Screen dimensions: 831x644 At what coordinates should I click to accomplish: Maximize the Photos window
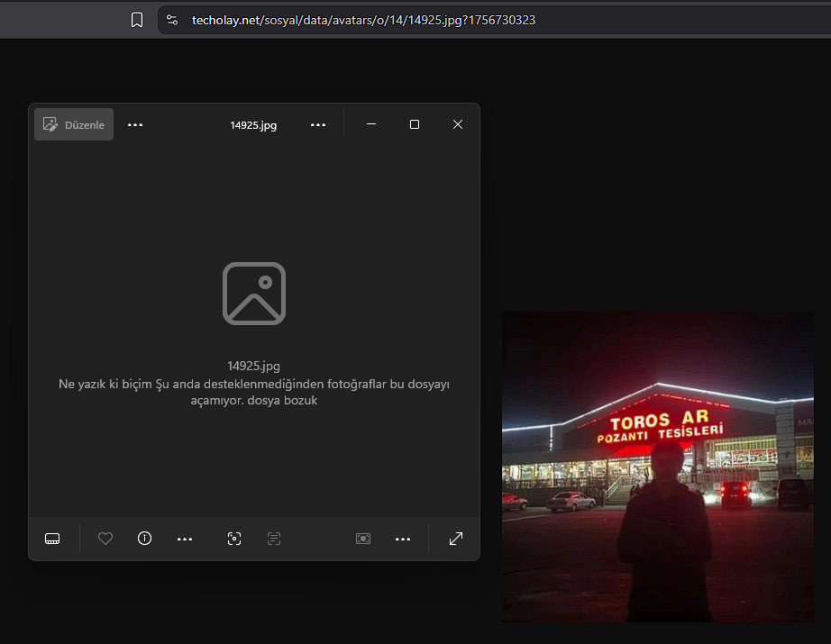415,124
